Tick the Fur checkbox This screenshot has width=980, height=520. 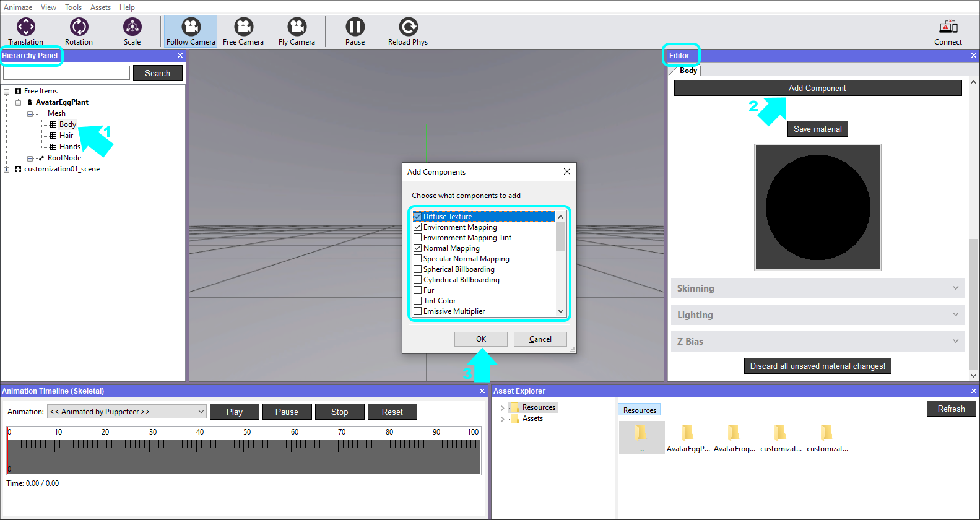pyautogui.click(x=418, y=290)
